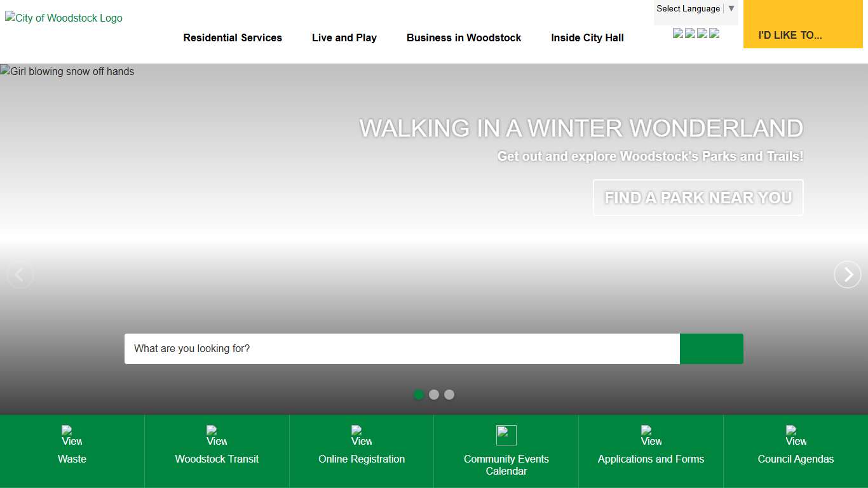Viewport: 868px width, 488px height.
Task: Select the first green carousel indicator dot
Action: 419,395
